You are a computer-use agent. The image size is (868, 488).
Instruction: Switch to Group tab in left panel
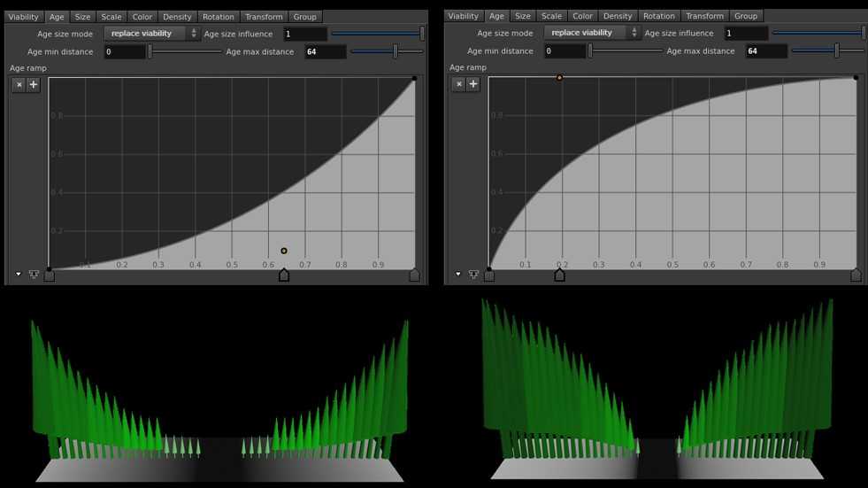305,17
